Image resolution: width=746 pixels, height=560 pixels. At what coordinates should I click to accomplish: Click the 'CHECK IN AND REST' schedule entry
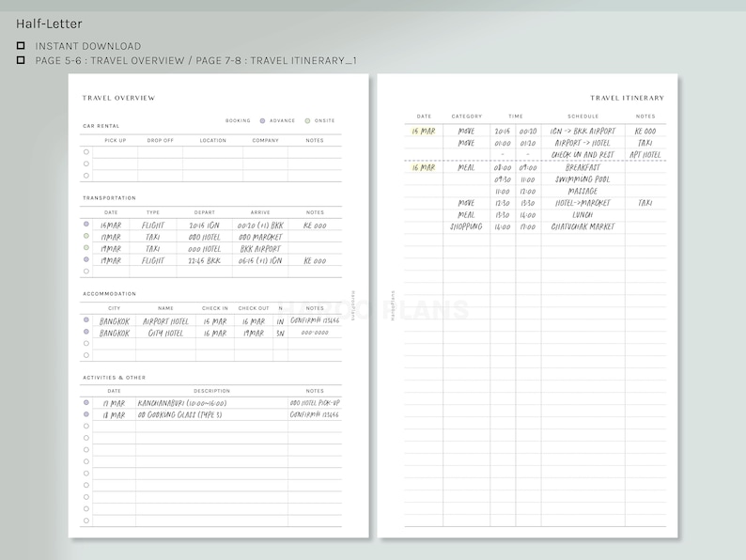(x=583, y=155)
